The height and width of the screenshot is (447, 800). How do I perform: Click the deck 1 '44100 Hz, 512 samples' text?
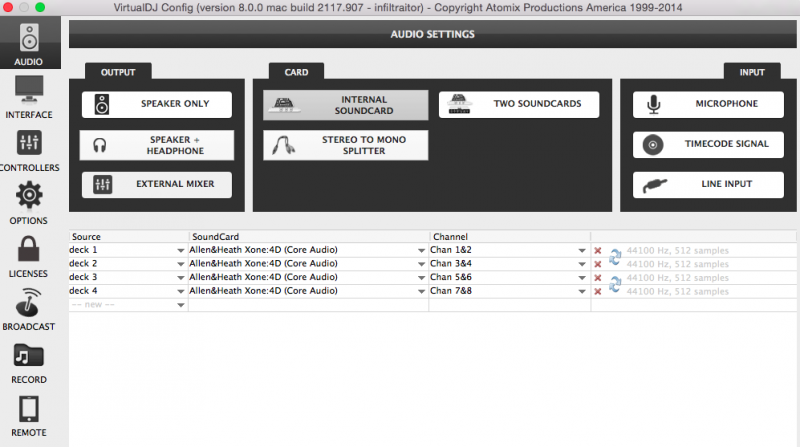tap(678, 251)
